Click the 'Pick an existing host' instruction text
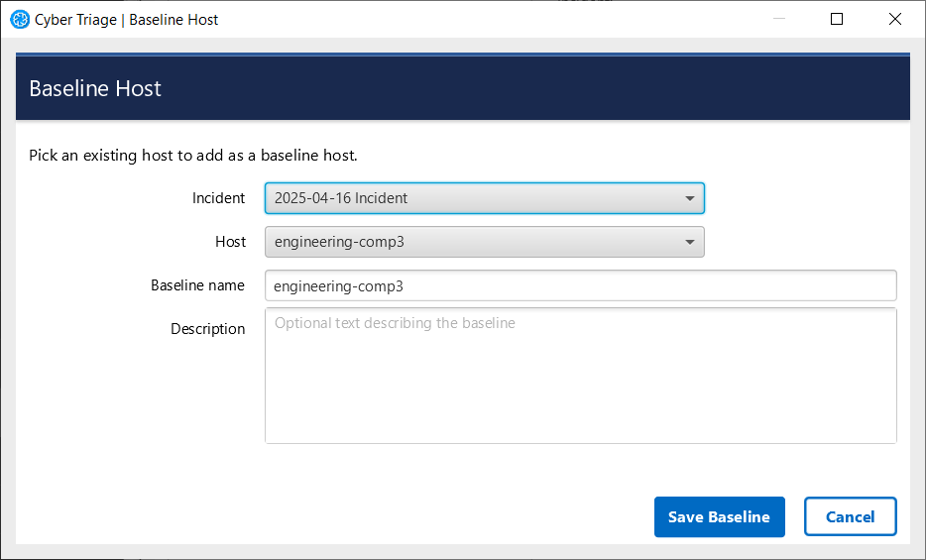 coord(192,156)
